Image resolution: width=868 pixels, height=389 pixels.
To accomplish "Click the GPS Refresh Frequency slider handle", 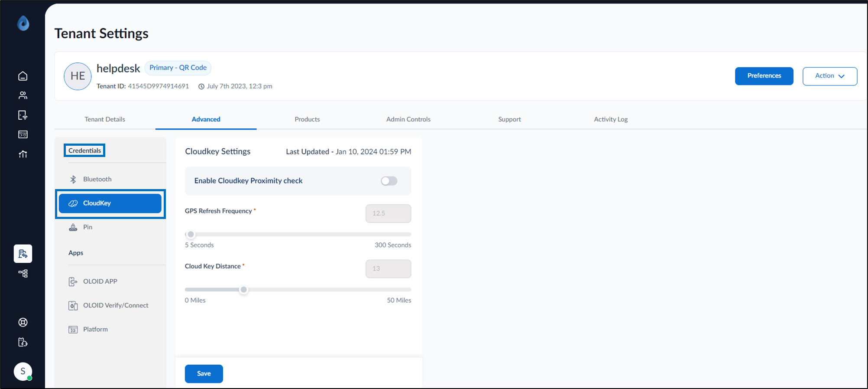I will [191, 235].
